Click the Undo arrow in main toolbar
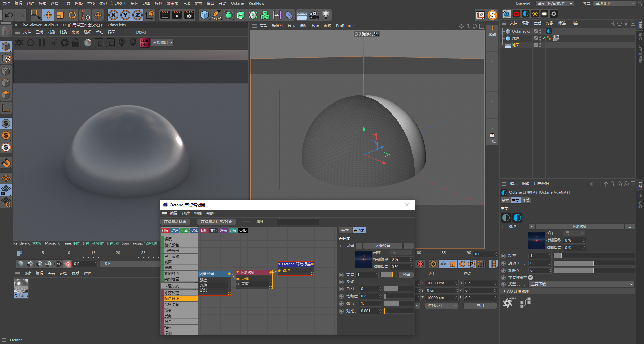The width and height of the screenshot is (644, 344). [9, 15]
